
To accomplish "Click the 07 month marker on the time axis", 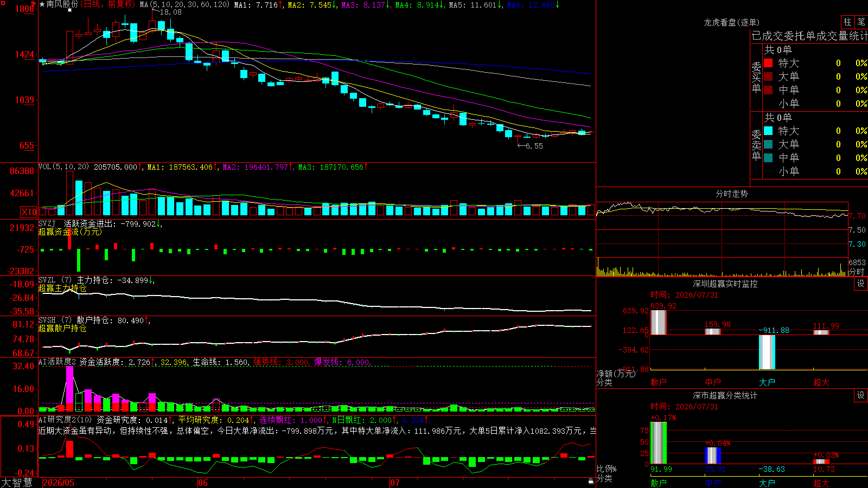I will tap(394, 483).
